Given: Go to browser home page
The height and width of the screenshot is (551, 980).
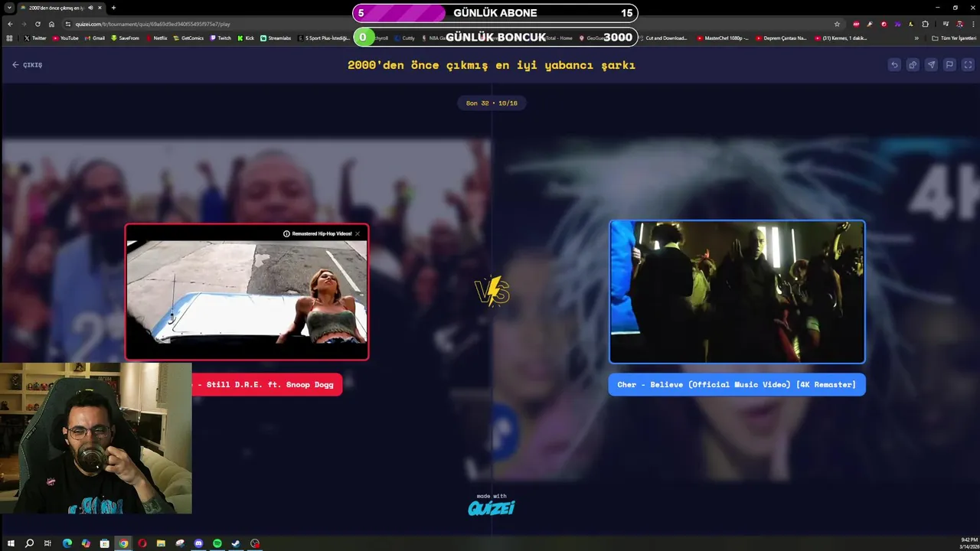Looking at the screenshot, I should 51,24.
